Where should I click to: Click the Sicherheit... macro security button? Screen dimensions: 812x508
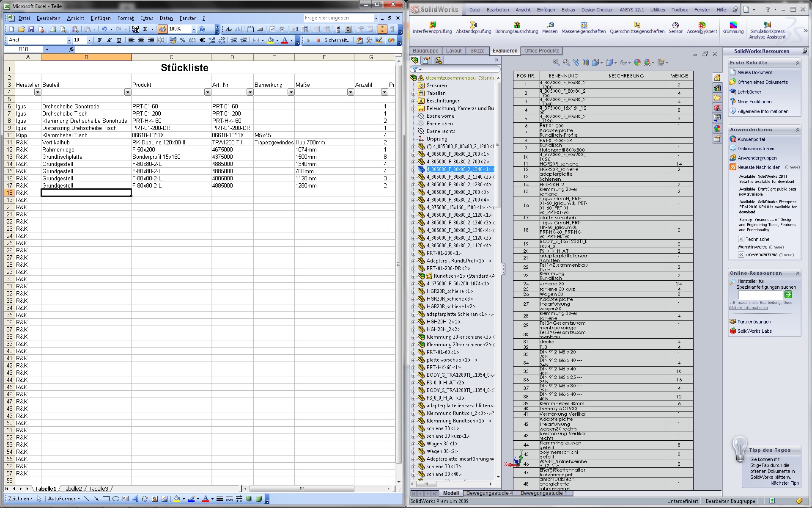pyautogui.click(x=337, y=40)
